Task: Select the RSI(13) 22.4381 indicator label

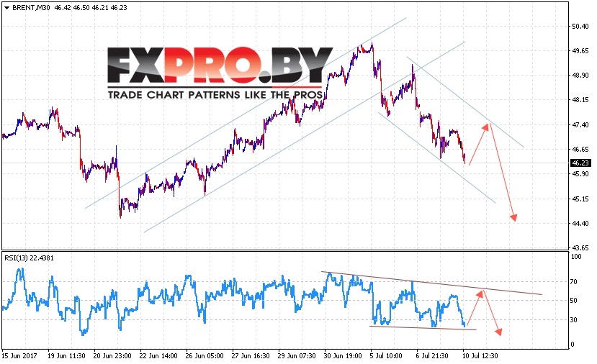Action: click(x=29, y=258)
